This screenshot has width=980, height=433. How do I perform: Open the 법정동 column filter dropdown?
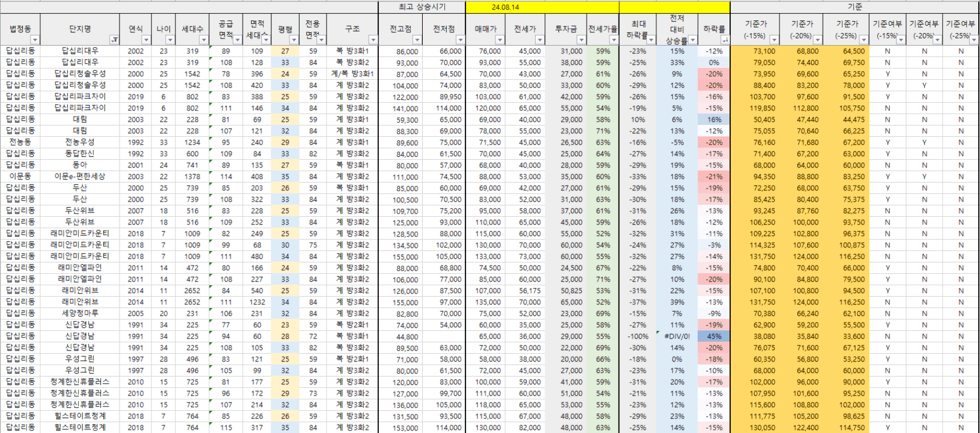point(35,40)
